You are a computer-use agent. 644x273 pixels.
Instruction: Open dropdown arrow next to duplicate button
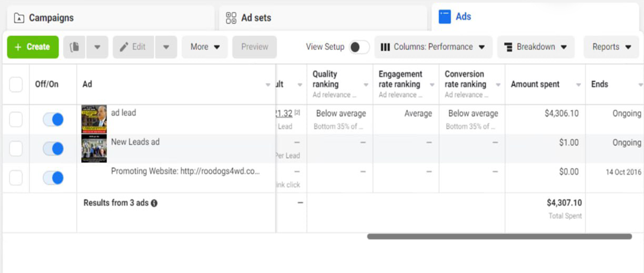pos(97,47)
